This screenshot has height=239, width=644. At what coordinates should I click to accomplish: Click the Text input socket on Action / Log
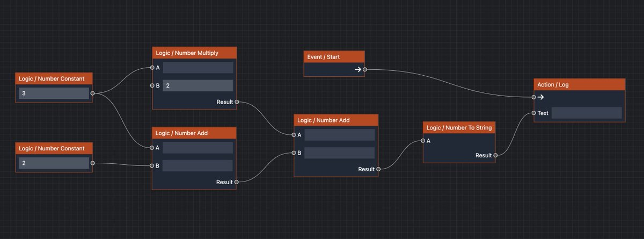pyautogui.click(x=533, y=113)
